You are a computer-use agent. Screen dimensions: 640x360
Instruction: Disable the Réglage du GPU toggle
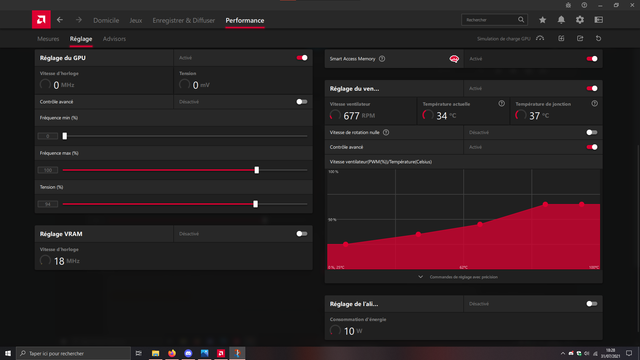(x=302, y=58)
